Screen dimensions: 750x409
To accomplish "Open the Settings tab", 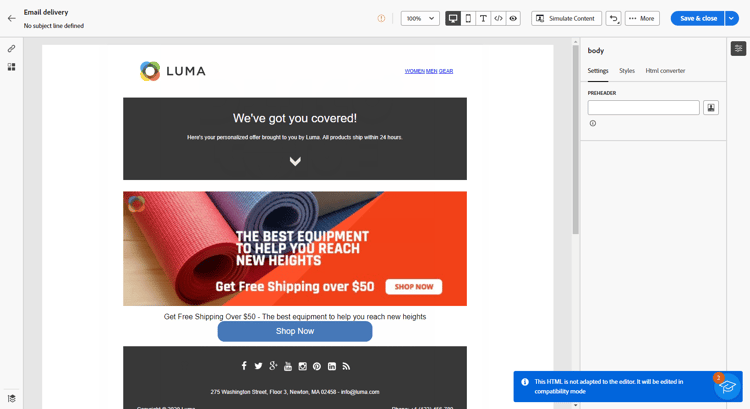I will pyautogui.click(x=598, y=71).
